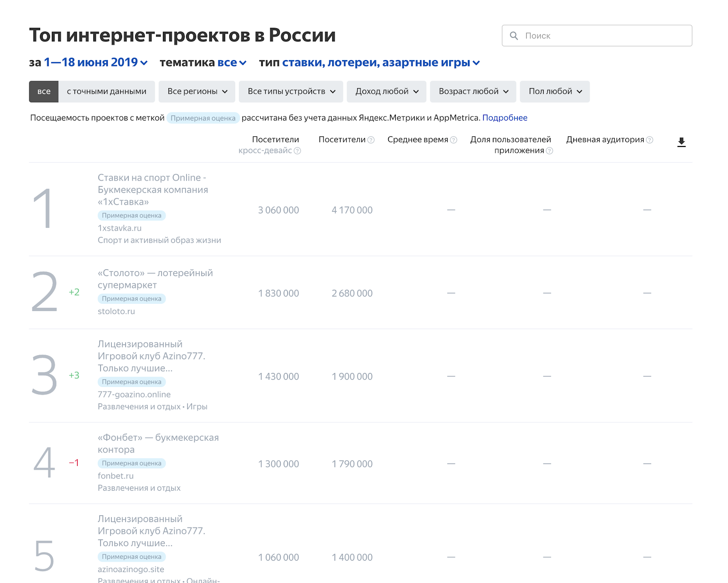Open the «Фонбет» букмекерская контора link
728x583 pixels.
point(158,443)
